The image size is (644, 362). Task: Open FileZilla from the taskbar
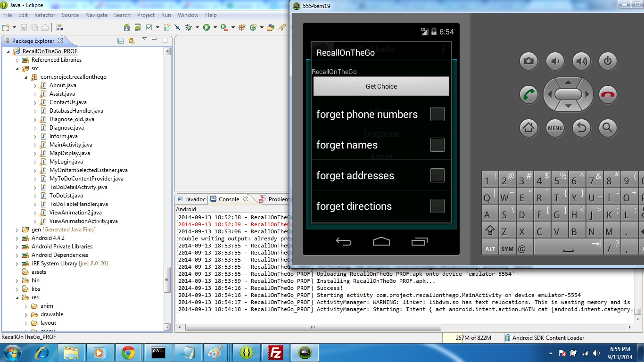pos(275,352)
